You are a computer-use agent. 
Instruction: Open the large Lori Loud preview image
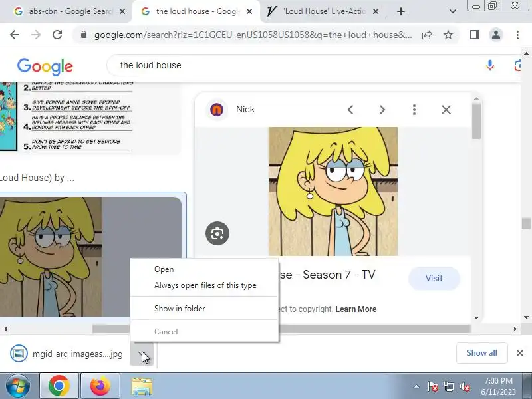click(333, 191)
